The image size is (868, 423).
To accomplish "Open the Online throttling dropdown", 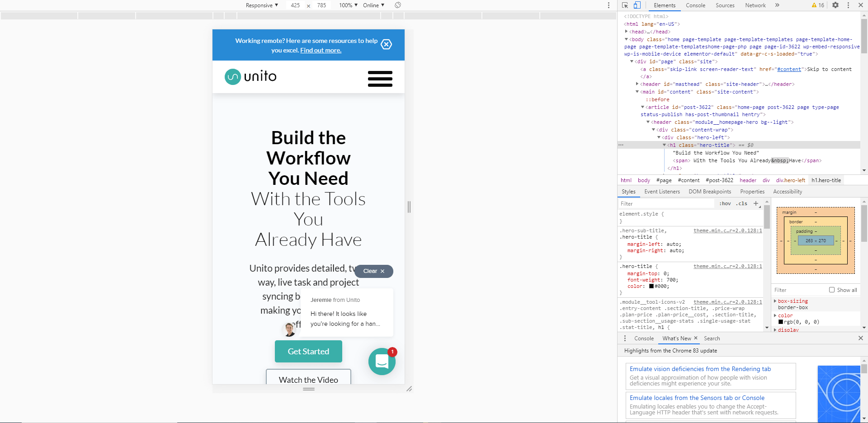I will click(373, 5).
